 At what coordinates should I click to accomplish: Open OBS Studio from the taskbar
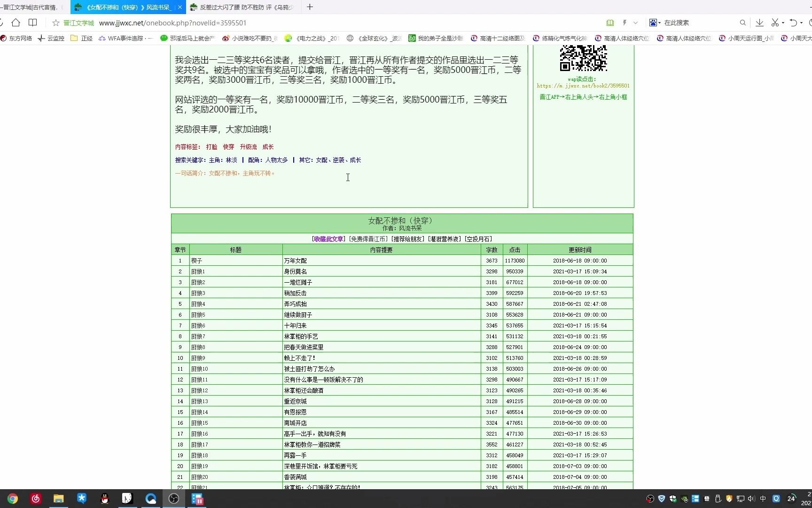(x=174, y=499)
